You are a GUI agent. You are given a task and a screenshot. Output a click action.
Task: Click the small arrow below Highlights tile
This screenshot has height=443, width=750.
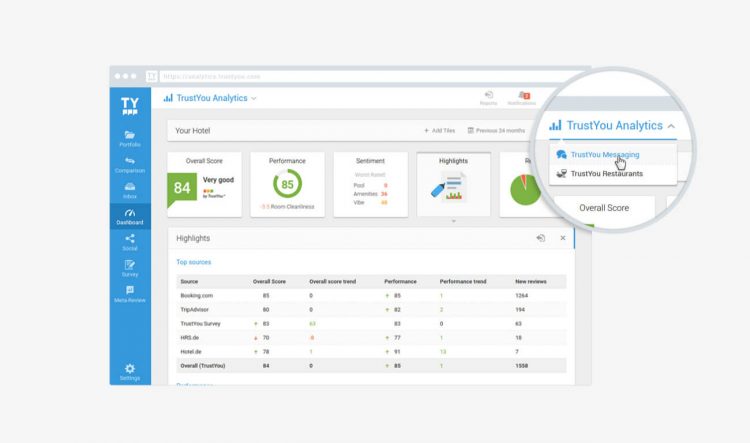coord(453,221)
